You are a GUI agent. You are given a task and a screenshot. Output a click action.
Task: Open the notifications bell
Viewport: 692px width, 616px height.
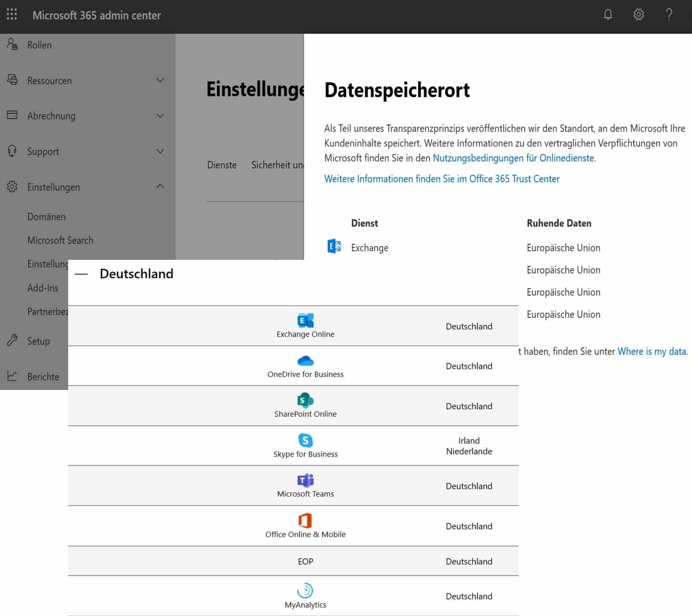[x=608, y=15]
